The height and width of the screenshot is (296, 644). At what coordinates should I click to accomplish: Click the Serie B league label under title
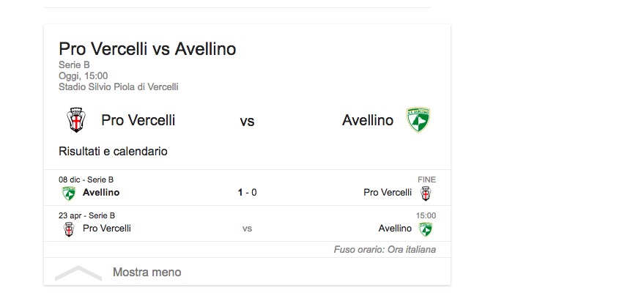click(x=74, y=65)
